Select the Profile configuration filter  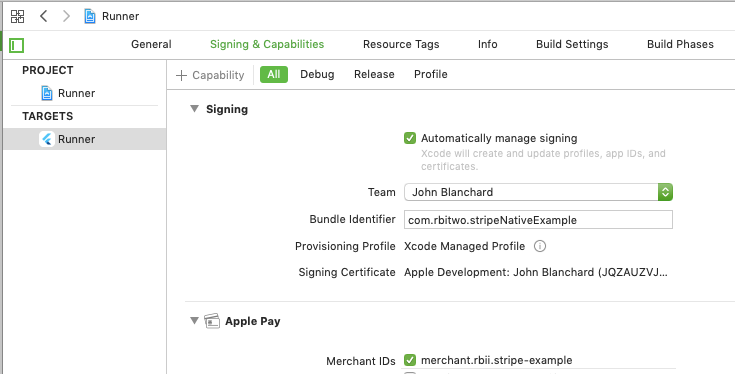click(x=431, y=75)
